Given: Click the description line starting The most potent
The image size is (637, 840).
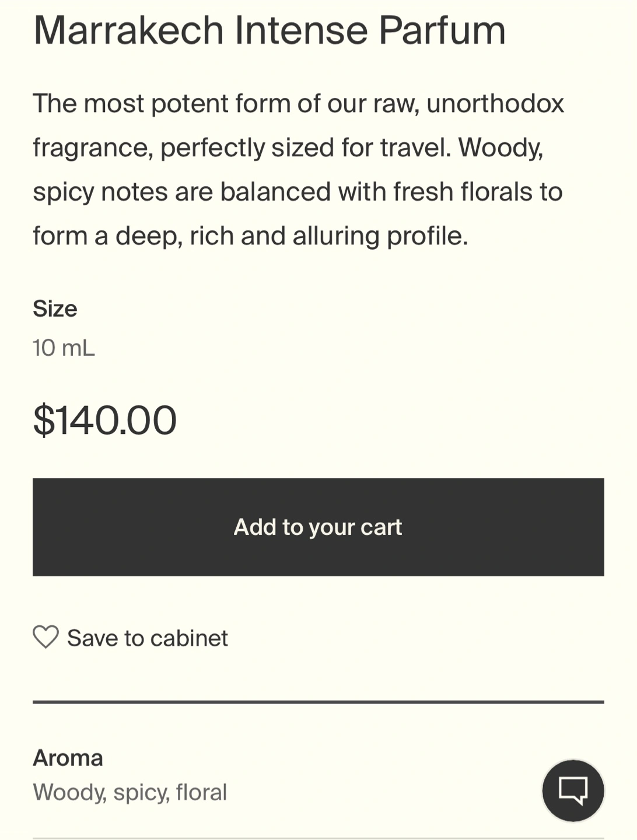Looking at the screenshot, I should tap(299, 104).
